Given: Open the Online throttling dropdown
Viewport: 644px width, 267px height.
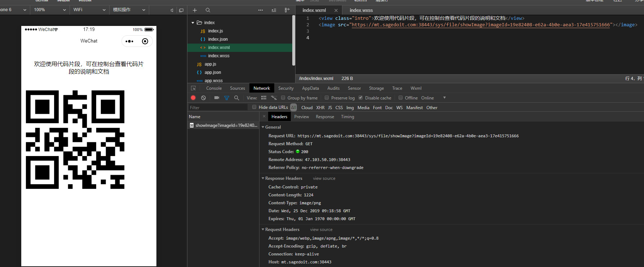Looking at the screenshot, I should [x=434, y=98].
